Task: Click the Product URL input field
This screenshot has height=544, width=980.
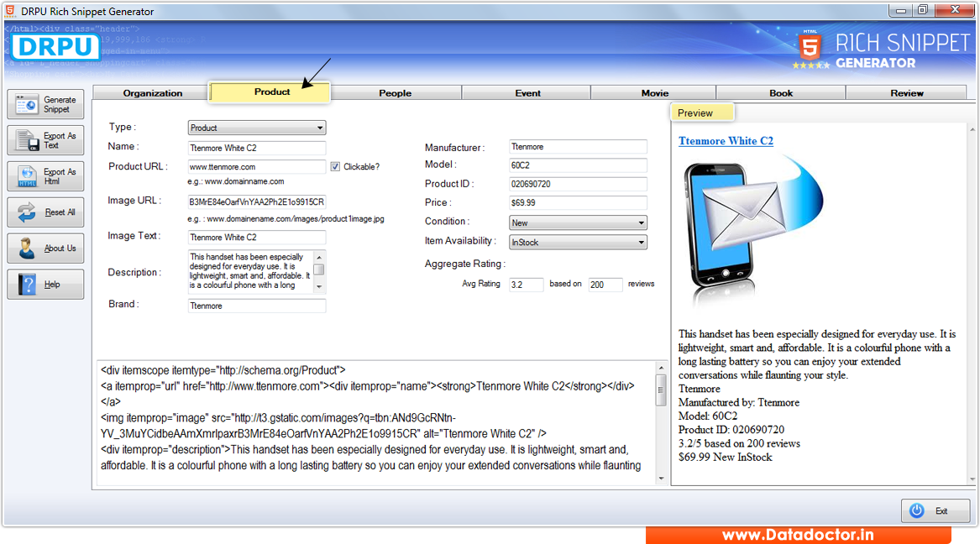Action: pyautogui.click(x=257, y=167)
